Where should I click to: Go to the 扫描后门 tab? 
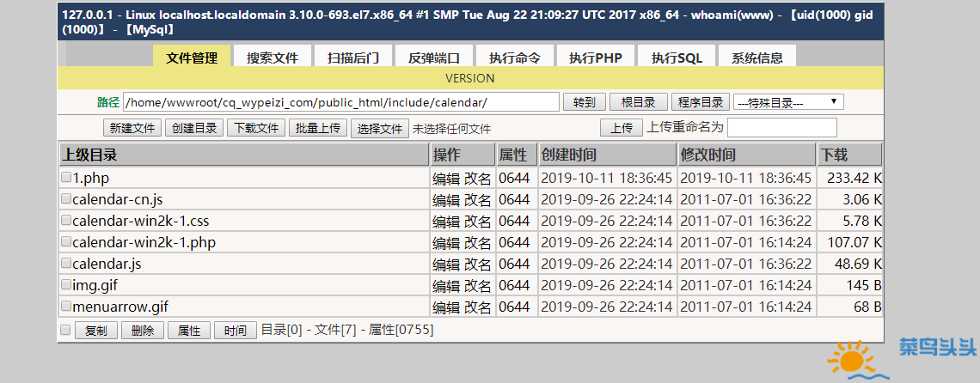coord(353,57)
